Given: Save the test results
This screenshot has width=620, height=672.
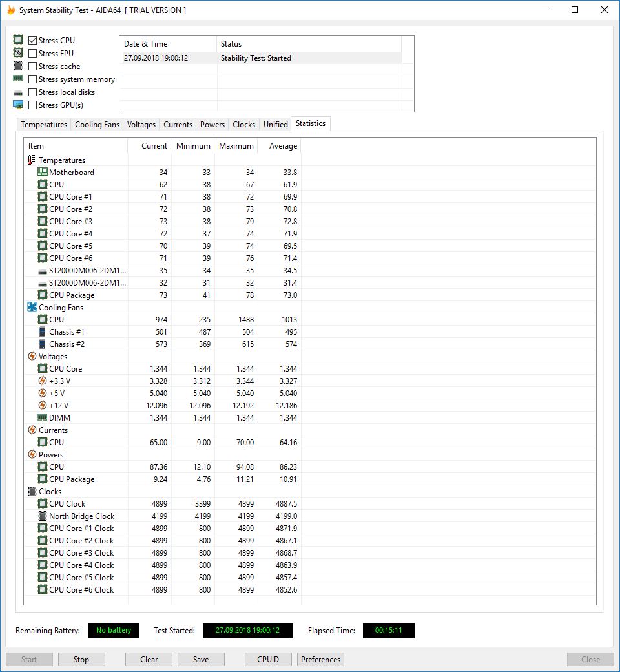Looking at the screenshot, I should [201, 660].
